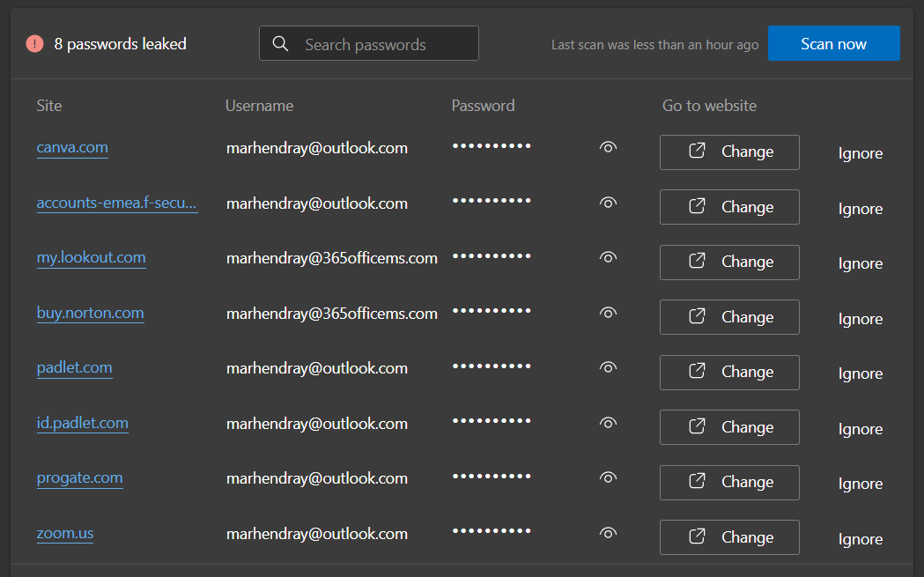Click Scan now button
The width and height of the screenshot is (924, 577).
(833, 44)
